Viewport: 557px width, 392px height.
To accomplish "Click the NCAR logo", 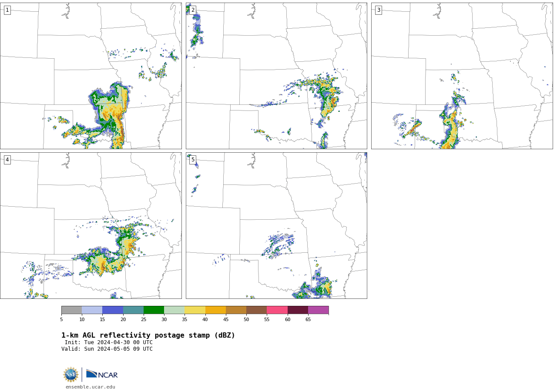I will click(x=102, y=374).
